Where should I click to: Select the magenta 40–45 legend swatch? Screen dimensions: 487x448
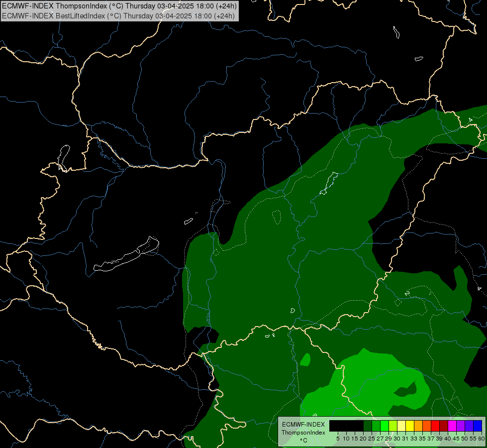(452, 426)
